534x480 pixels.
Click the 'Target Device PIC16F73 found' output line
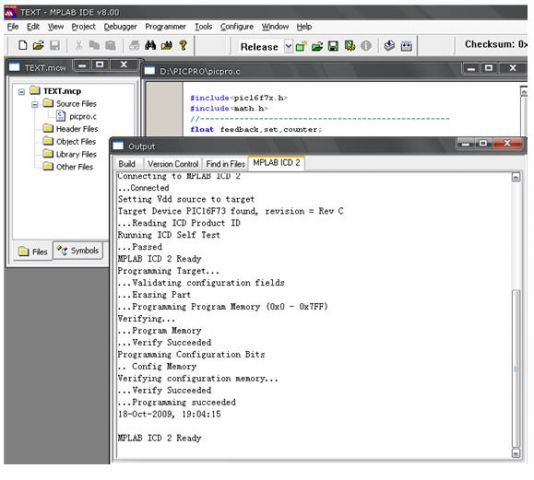pos(231,211)
